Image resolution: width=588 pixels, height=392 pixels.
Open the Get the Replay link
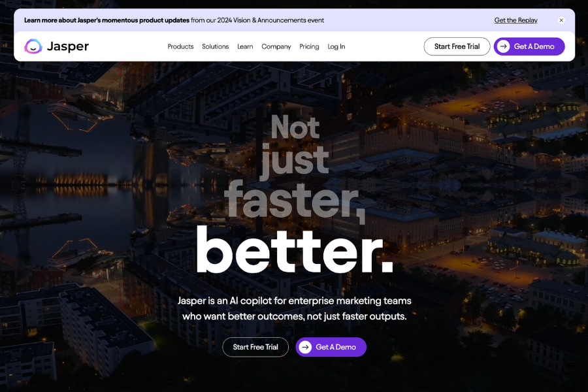pos(515,20)
